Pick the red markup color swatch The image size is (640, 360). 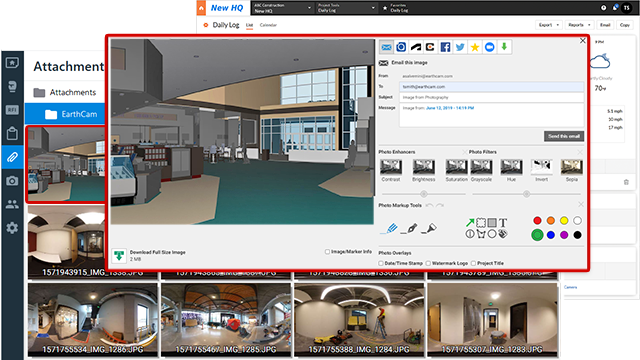click(538, 221)
